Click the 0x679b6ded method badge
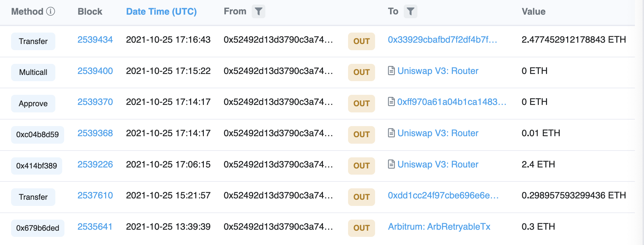Image resolution: width=644 pixels, height=245 pixels. [37, 228]
